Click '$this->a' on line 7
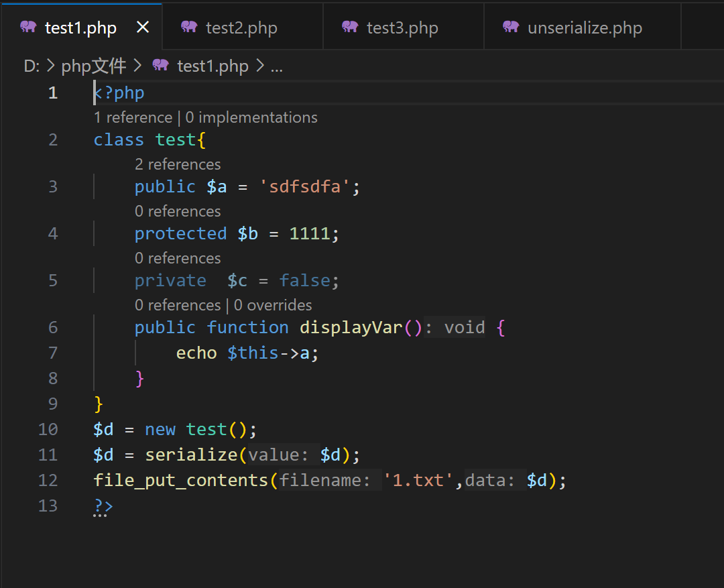 coord(268,353)
